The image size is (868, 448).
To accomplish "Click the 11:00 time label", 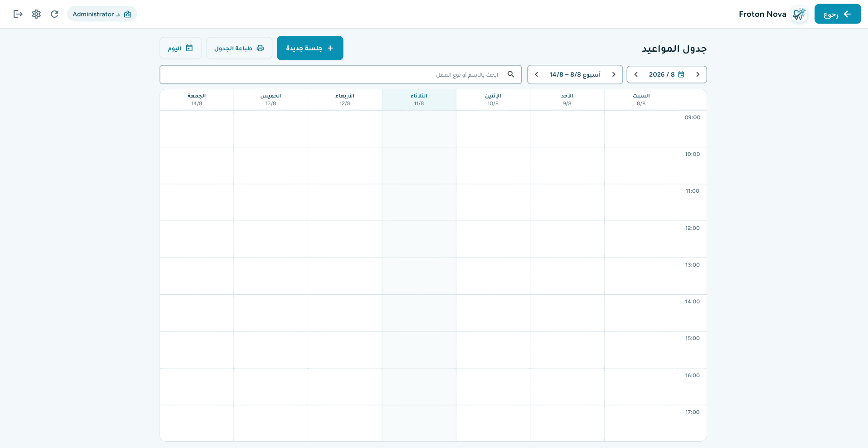I will coord(692,191).
